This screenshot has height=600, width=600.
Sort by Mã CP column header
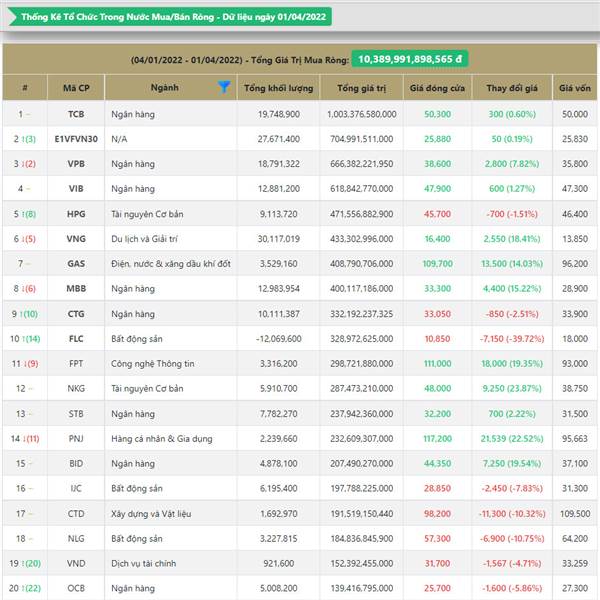point(76,88)
